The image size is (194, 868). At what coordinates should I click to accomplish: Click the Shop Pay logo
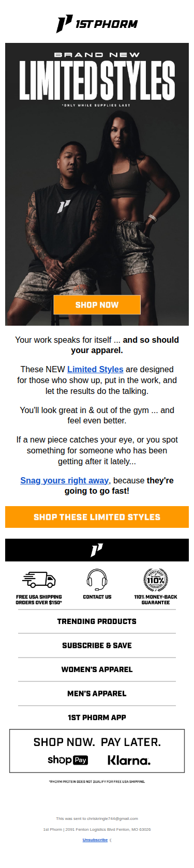click(x=68, y=760)
